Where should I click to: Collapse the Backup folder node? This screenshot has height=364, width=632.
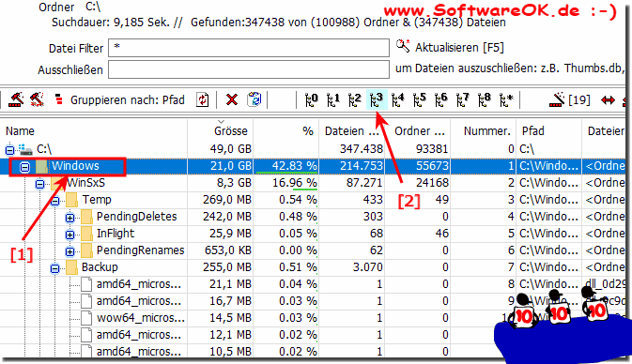(54, 268)
